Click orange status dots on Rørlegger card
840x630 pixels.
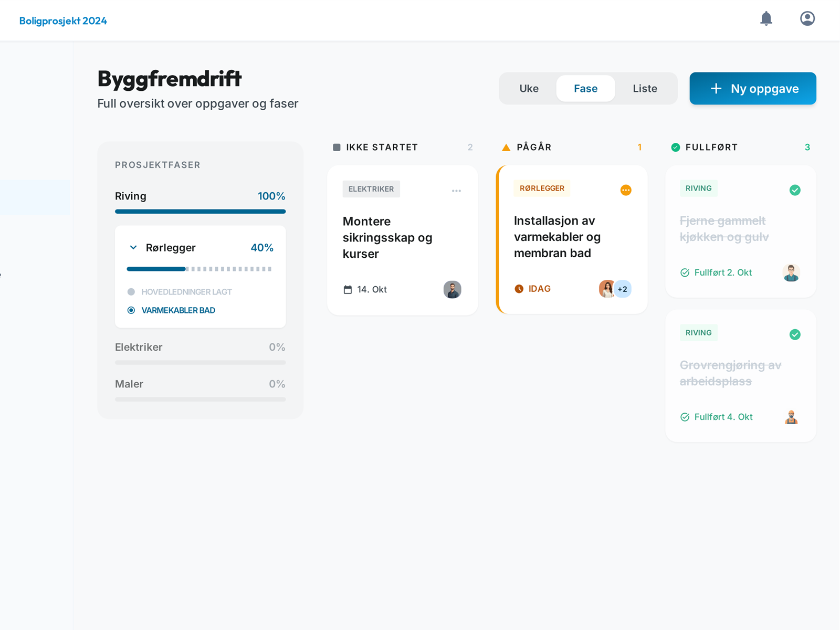[625, 190]
